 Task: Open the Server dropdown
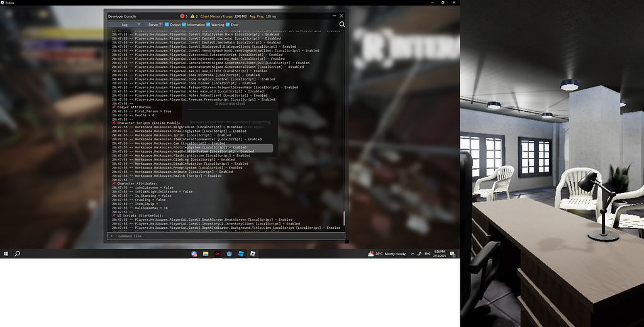(x=153, y=25)
